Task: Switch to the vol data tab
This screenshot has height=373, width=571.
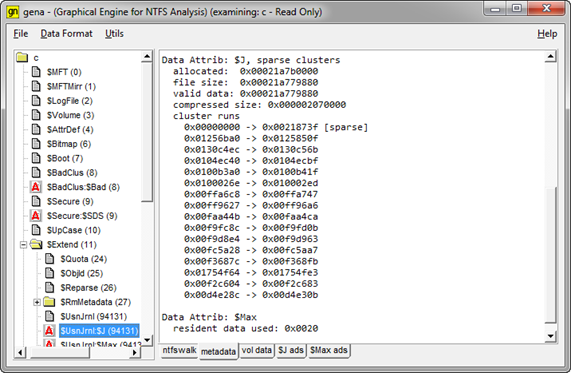Action: (x=257, y=350)
